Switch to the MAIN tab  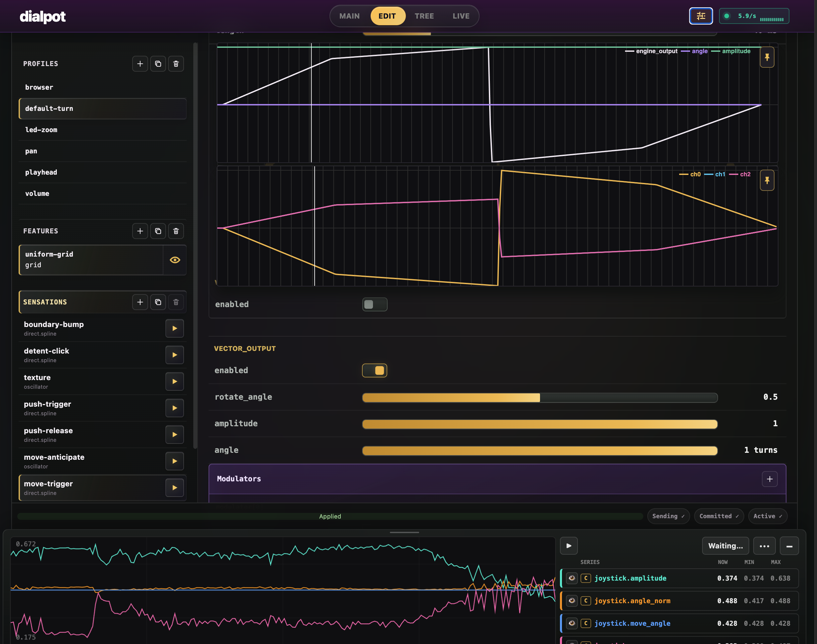349,16
